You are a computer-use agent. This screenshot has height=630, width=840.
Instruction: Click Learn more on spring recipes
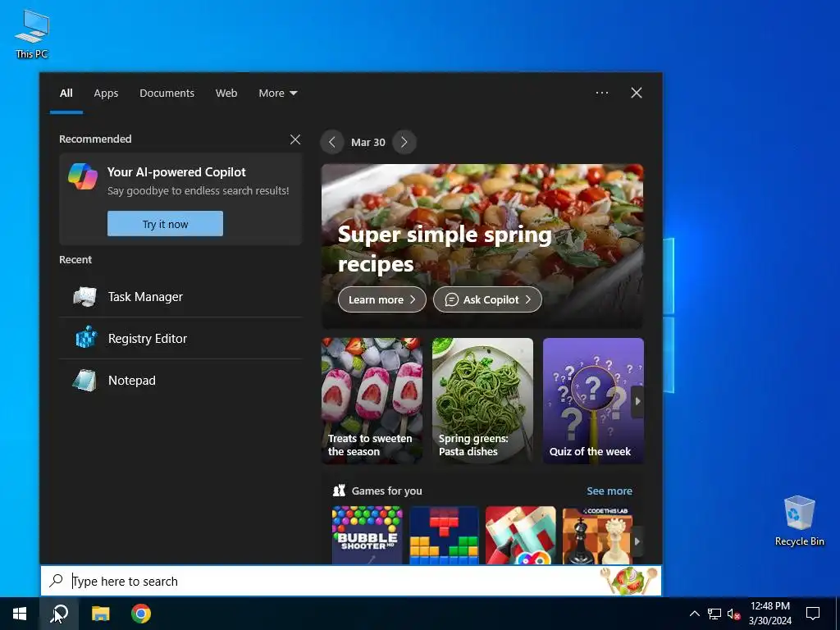(x=382, y=299)
